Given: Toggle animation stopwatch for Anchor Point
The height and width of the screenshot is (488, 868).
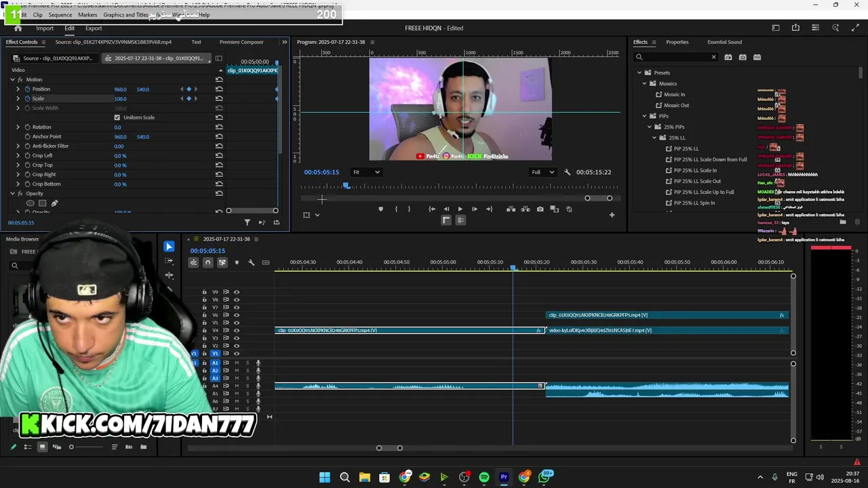Looking at the screenshot, I should 27,137.
